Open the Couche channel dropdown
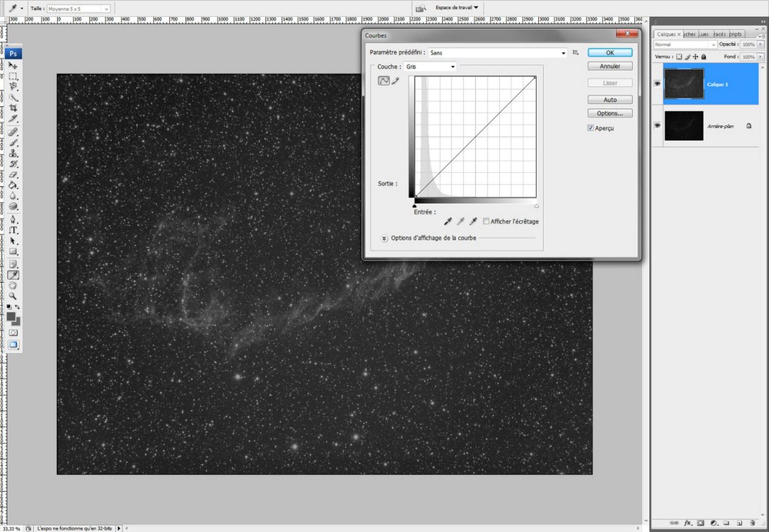The width and height of the screenshot is (769, 532). tap(430, 67)
